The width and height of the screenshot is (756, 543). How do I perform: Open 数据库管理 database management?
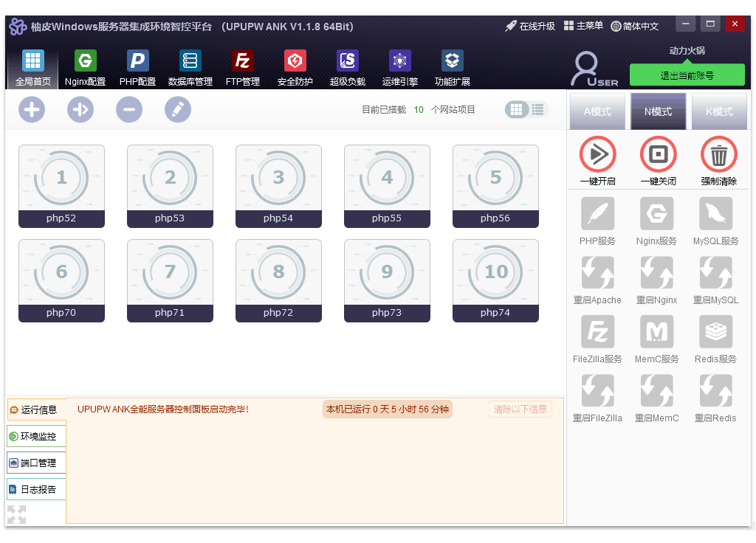pos(190,68)
